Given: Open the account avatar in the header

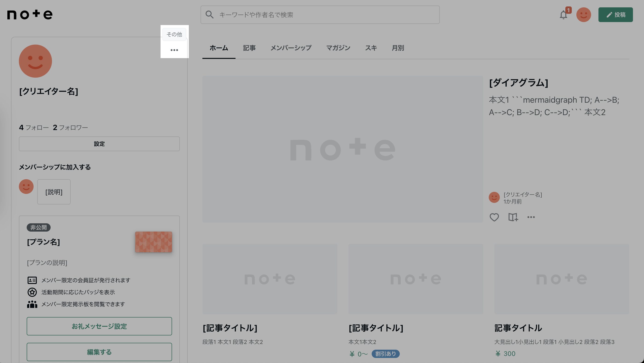Looking at the screenshot, I should click(x=584, y=15).
